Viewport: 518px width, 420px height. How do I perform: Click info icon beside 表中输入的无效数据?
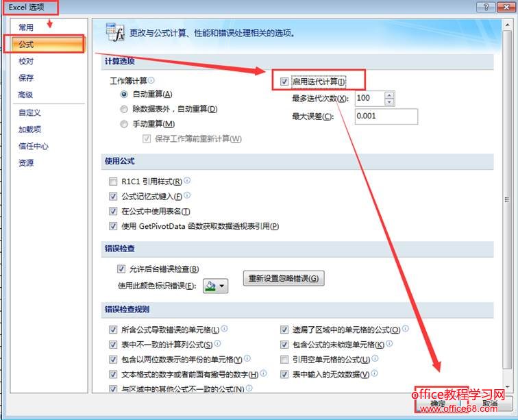click(374, 373)
